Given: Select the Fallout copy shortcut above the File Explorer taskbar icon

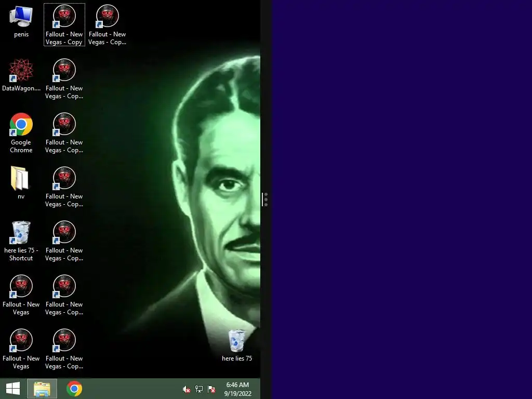Looking at the screenshot, I should pos(64,349).
